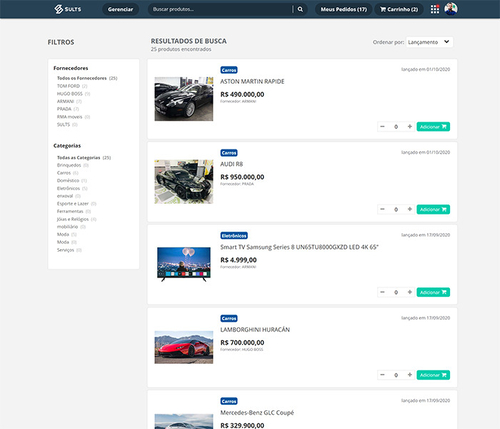Filter by category Brinquedos
The image size is (500, 429).
click(x=73, y=165)
